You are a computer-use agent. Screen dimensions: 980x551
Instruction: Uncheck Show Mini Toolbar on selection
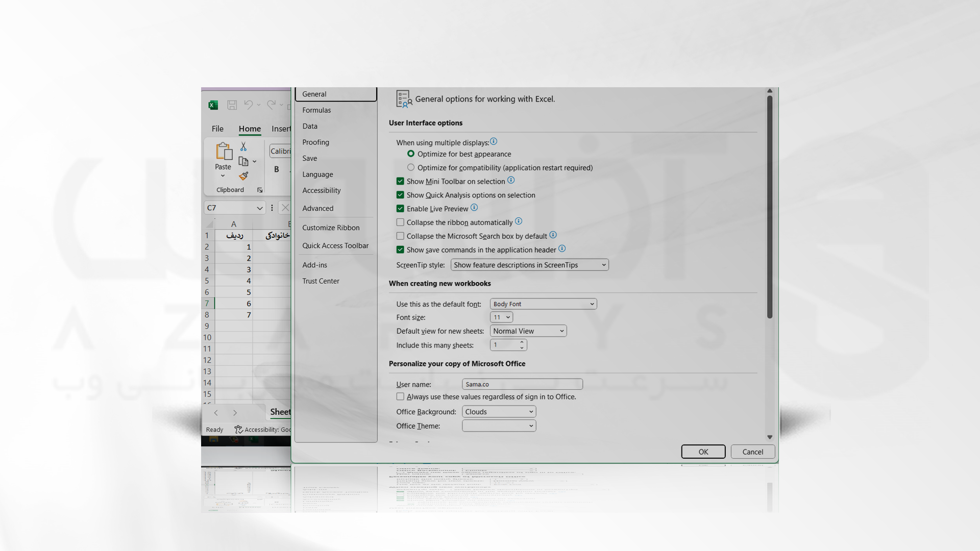pos(400,181)
